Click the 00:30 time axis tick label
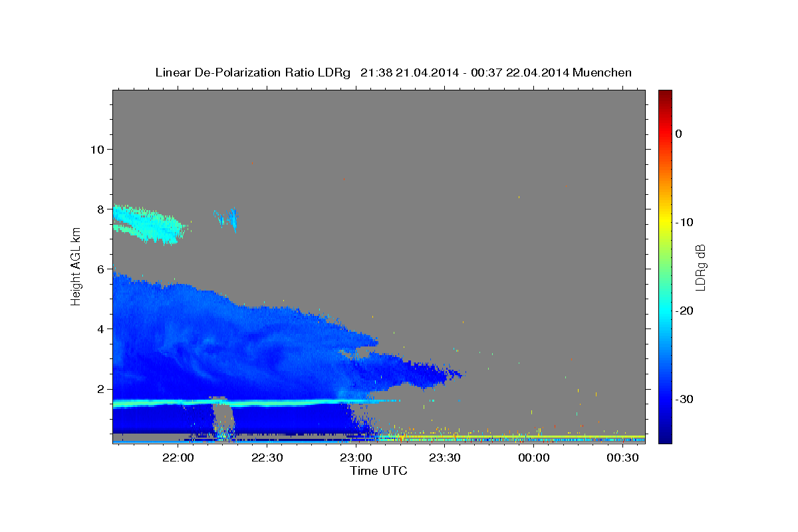This screenshot has width=798, height=532. coord(623,458)
